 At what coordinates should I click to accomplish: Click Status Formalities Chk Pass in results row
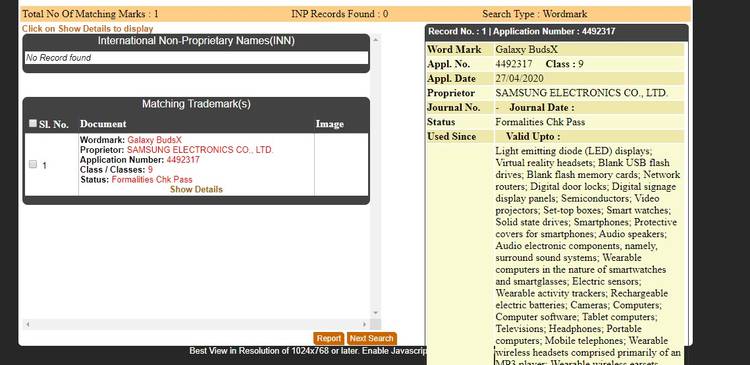point(152,180)
